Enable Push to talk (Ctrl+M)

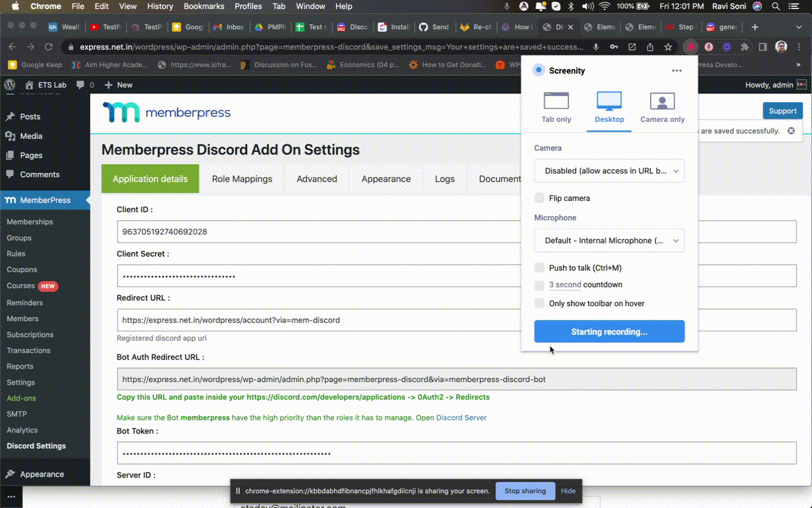point(540,268)
